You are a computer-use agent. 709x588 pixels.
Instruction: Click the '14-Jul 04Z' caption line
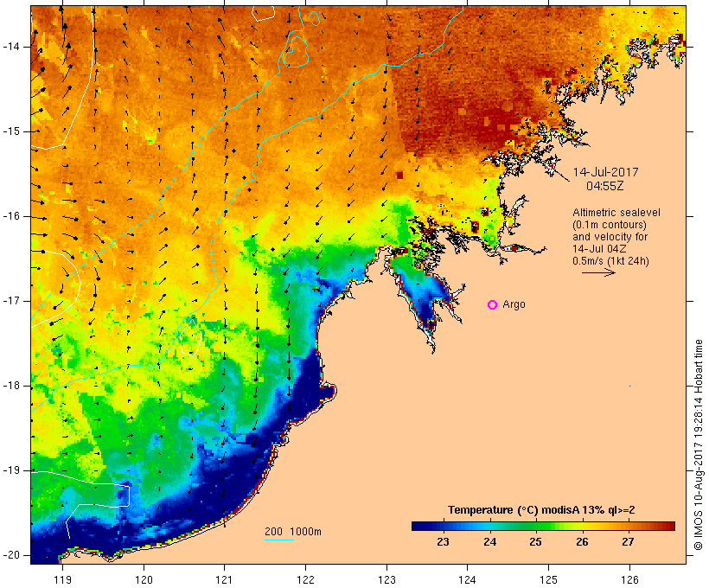tap(599, 249)
